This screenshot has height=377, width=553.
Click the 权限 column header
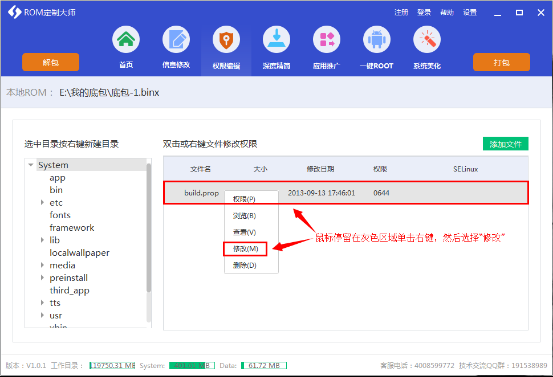pyautogui.click(x=380, y=169)
